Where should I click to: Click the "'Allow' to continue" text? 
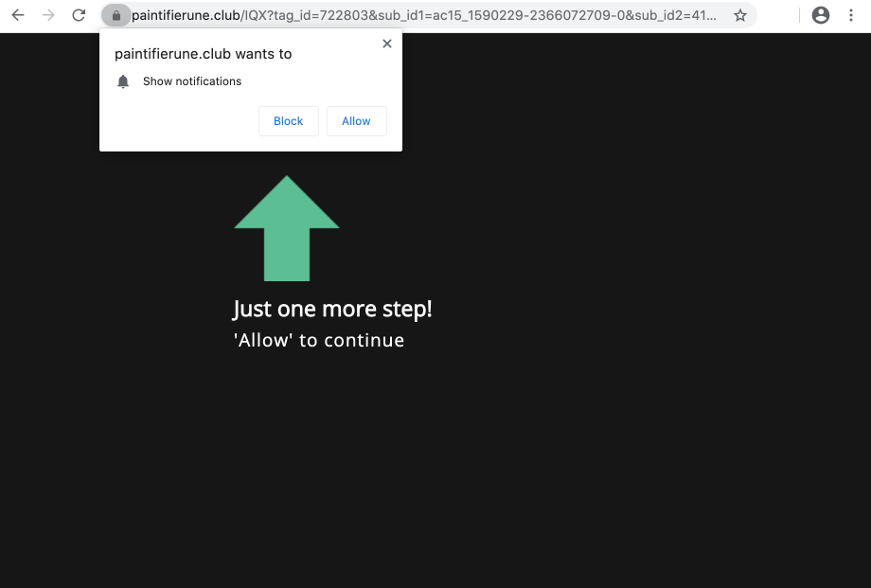pyautogui.click(x=319, y=340)
